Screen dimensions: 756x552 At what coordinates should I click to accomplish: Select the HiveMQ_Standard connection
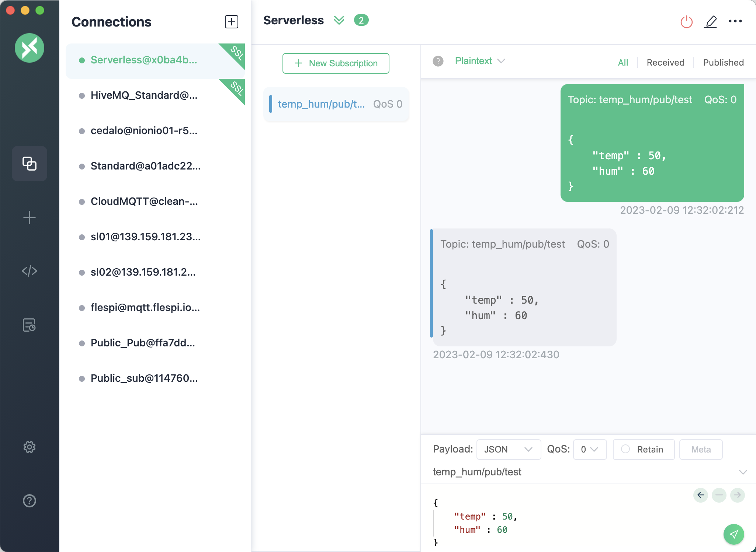click(x=144, y=95)
